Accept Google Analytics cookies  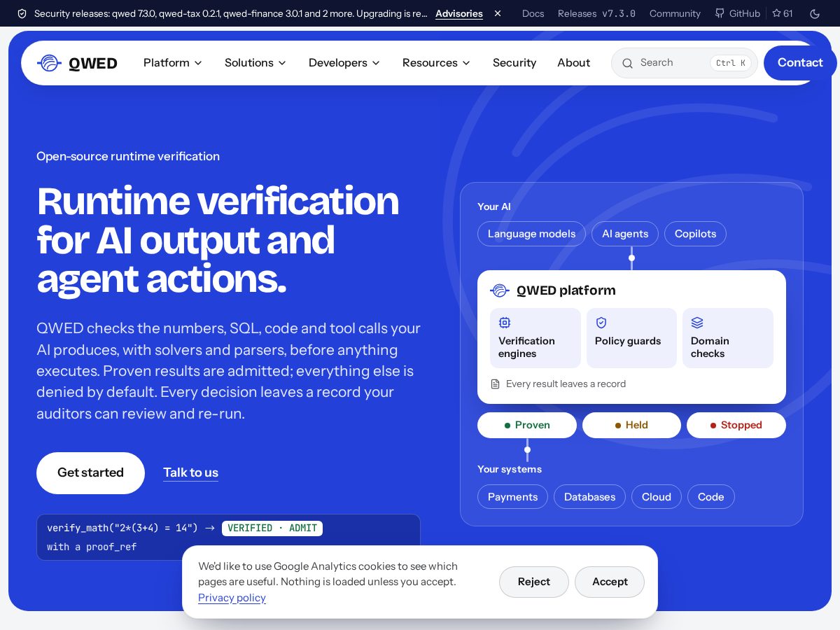click(x=610, y=582)
